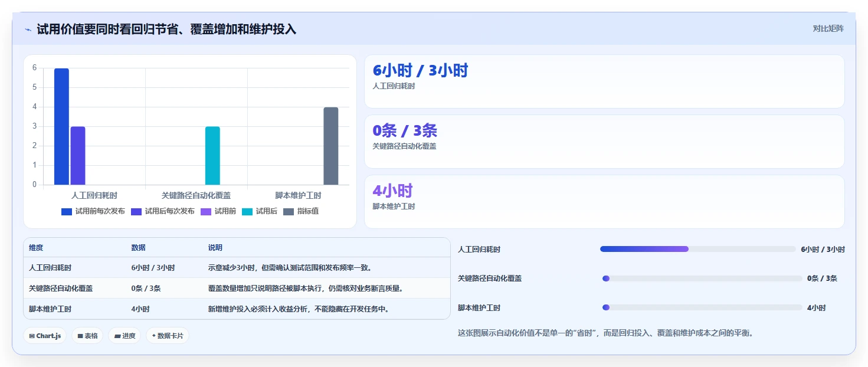Click the progress value '0条 / 3条'

click(822, 278)
